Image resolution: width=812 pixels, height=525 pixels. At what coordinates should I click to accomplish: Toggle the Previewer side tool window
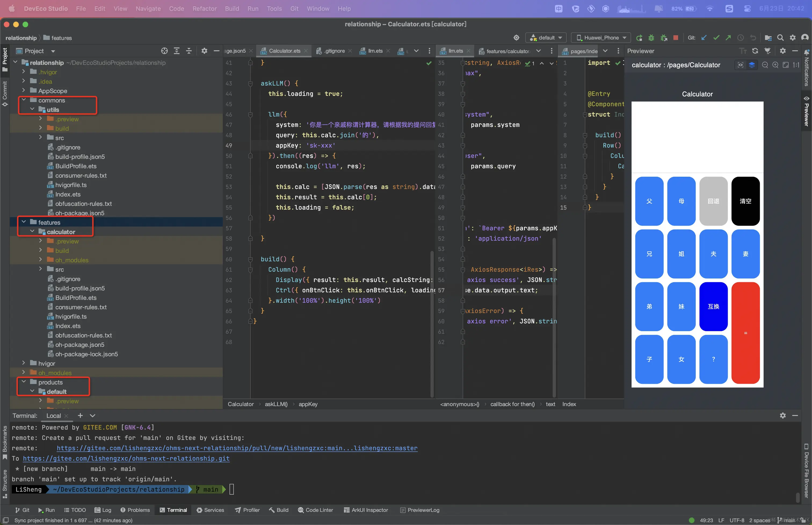806,111
